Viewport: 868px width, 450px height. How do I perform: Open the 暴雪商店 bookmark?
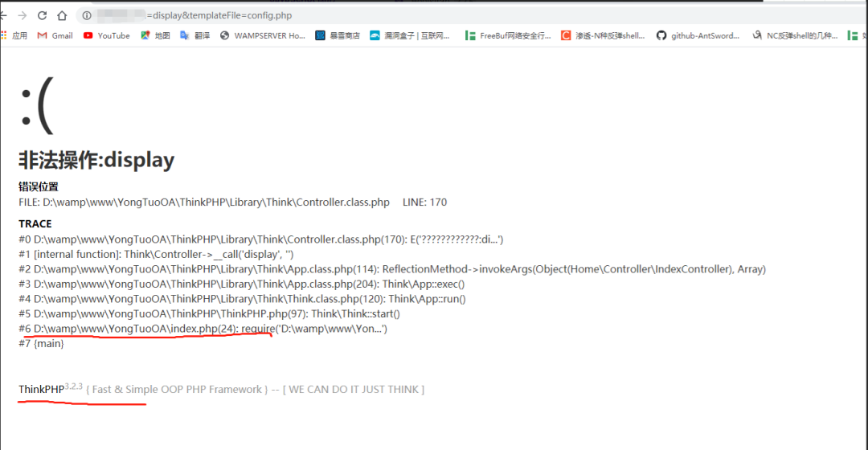point(337,35)
